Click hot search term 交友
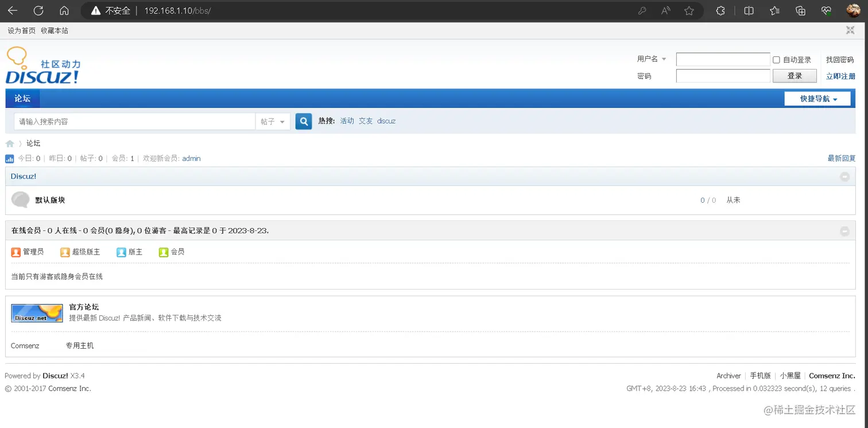This screenshot has width=868, height=428. (366, 121)
